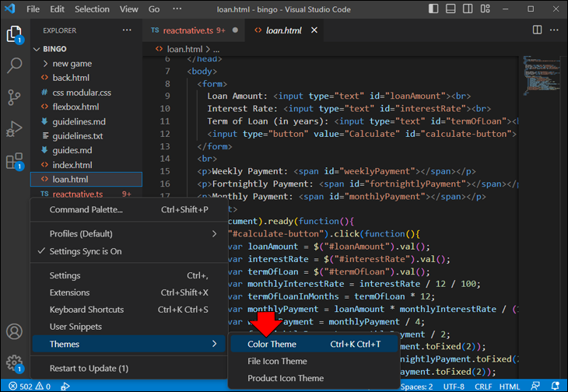Open css modular.css file
Image resolution: width=568 pixels, height=392 pixels.
[x=86, y=93]
